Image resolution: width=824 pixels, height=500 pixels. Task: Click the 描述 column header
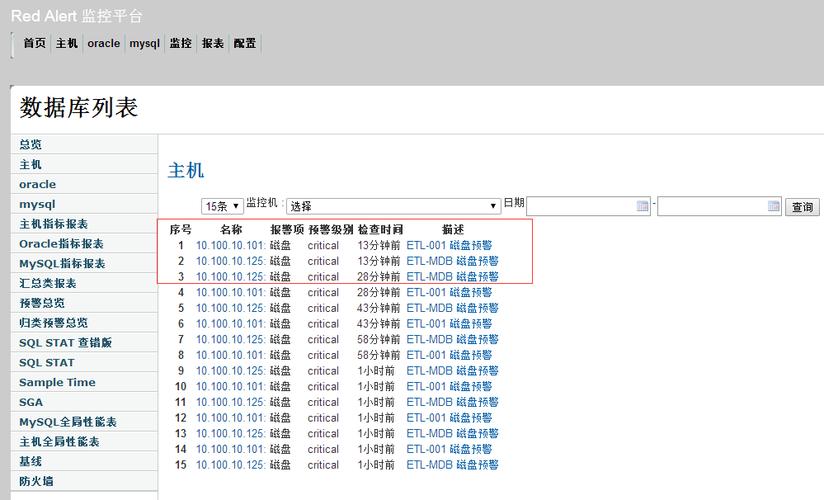[x=453, y=230]
